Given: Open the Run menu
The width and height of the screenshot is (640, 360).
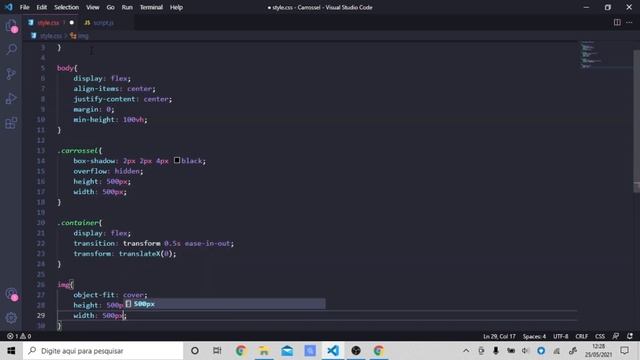Looking at the screenshot, I should coord(127,7).
